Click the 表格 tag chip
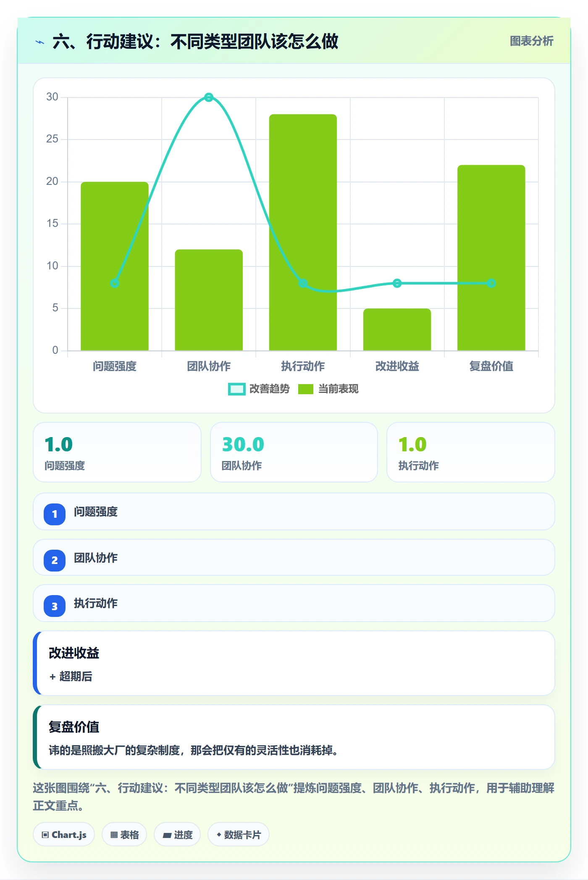Viewport: 588px width, 880px height. 124,835
